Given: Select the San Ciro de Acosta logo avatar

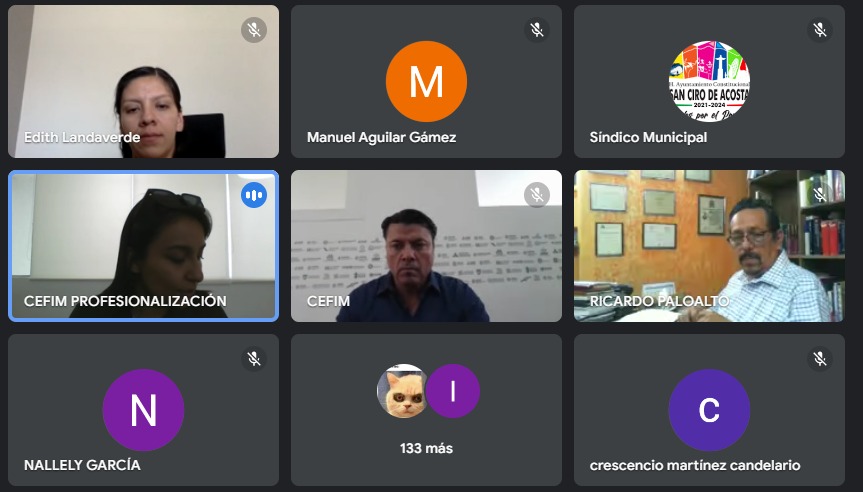Looking at the screenshot, I should 709,81.
